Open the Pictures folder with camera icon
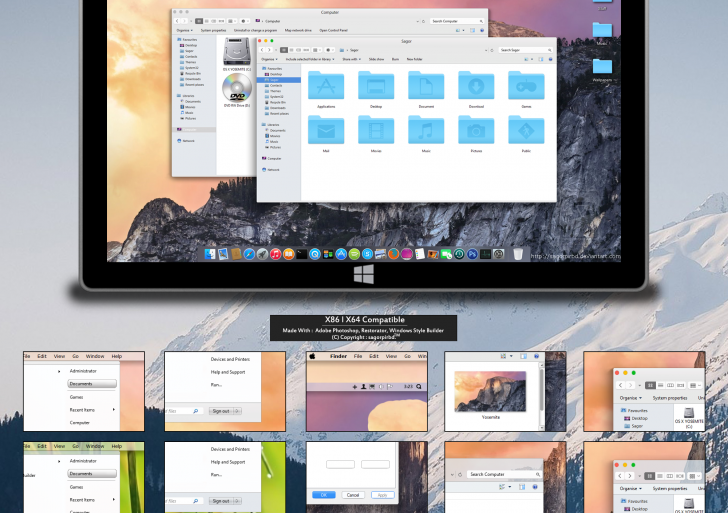This screenshot has height=513, width=728. pos(476,131)
